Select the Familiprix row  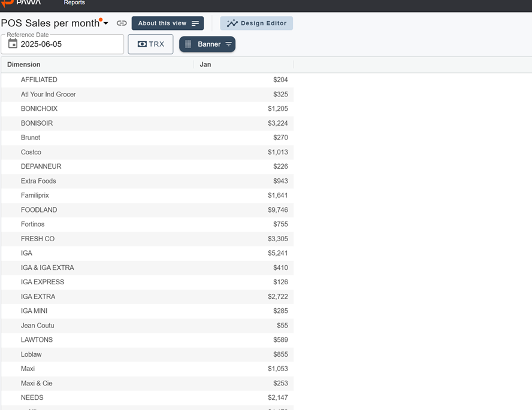tap(147, 195)
